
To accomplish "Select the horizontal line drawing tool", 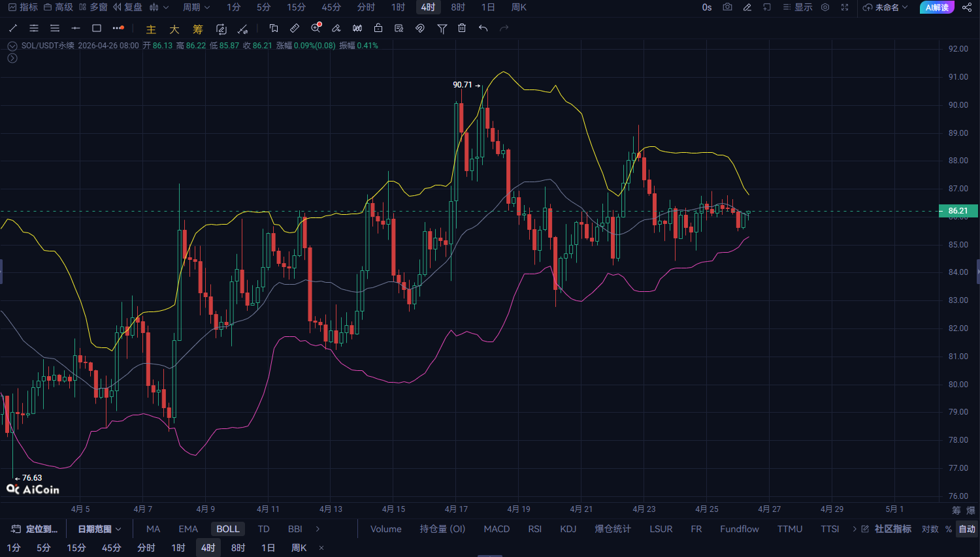I will pos(76,28).
